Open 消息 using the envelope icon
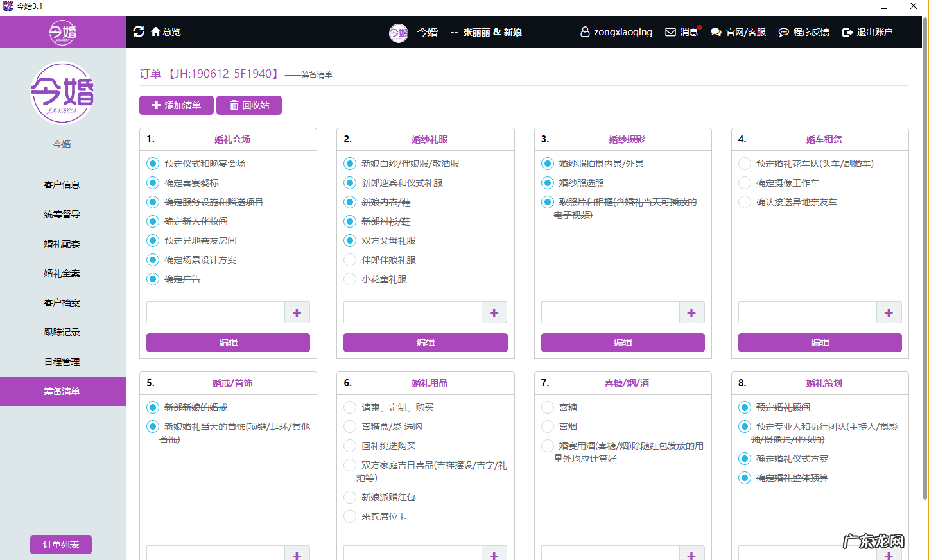Viewport: 929px width, 560px height. coord(670,31)
